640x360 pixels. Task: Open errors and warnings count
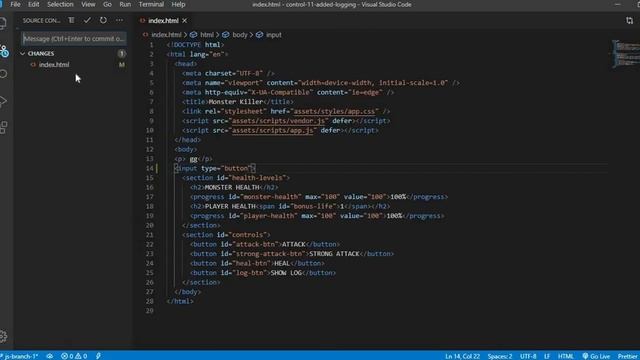(74, 356)
